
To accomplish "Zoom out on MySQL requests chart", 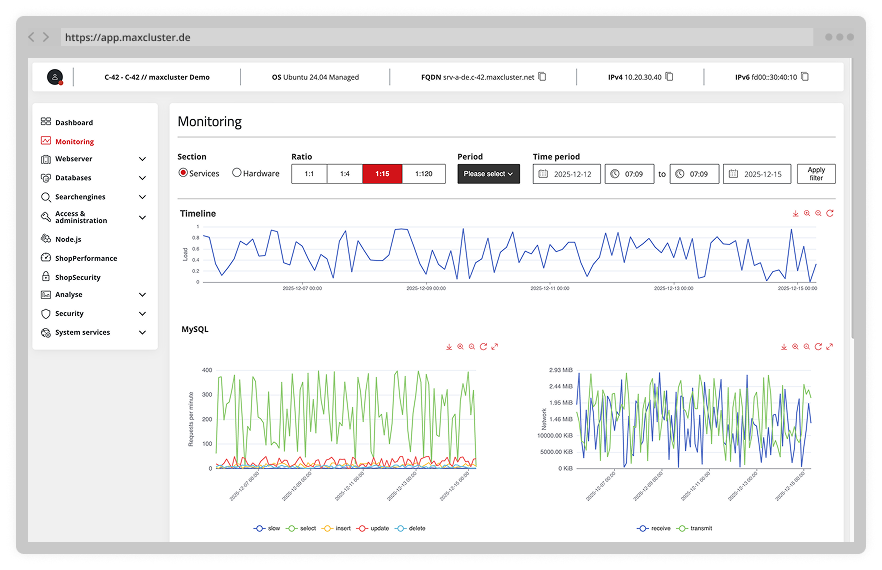I will pyautogui.click(x=471, y=347).
